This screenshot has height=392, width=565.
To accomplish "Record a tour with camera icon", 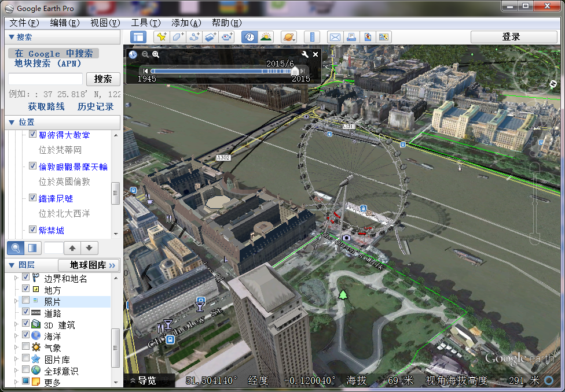I will pyautogui.click(x=227, y=37).
